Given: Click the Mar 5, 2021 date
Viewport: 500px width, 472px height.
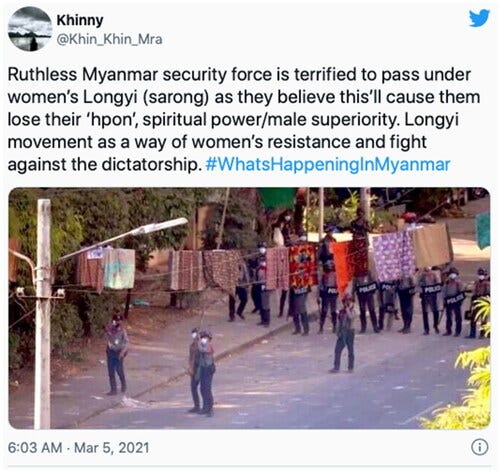Looking at the screenshot, I should [111, 447].
